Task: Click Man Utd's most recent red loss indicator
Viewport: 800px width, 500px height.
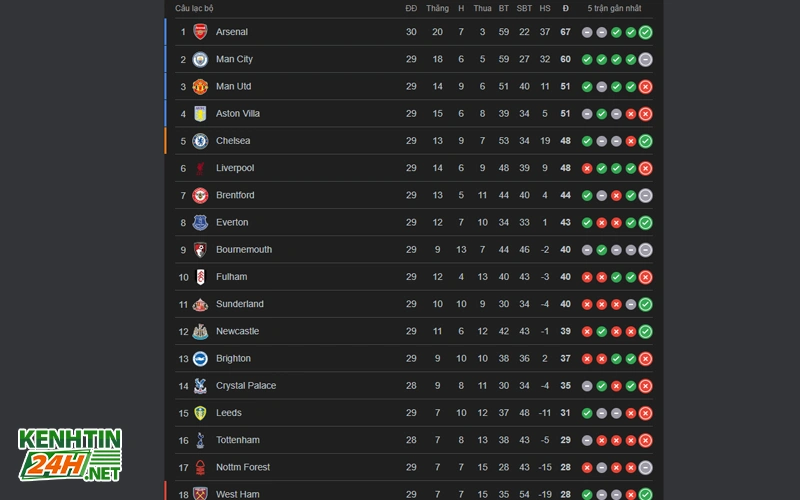Action: 646,86
